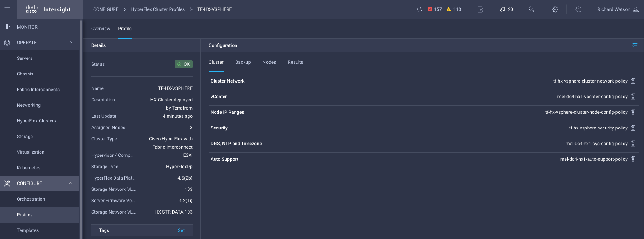Switch to the Nodes configuration tab

pos(269,62)
